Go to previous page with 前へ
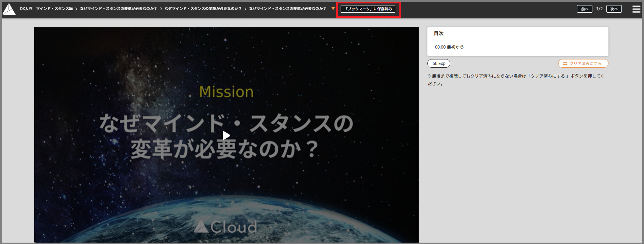Image resolution: width=644 pixels, height=244 pixels. tap(585, 9)
